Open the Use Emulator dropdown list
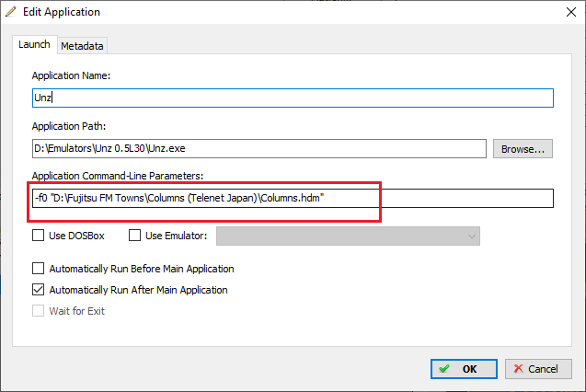 [x=348, y=236]
